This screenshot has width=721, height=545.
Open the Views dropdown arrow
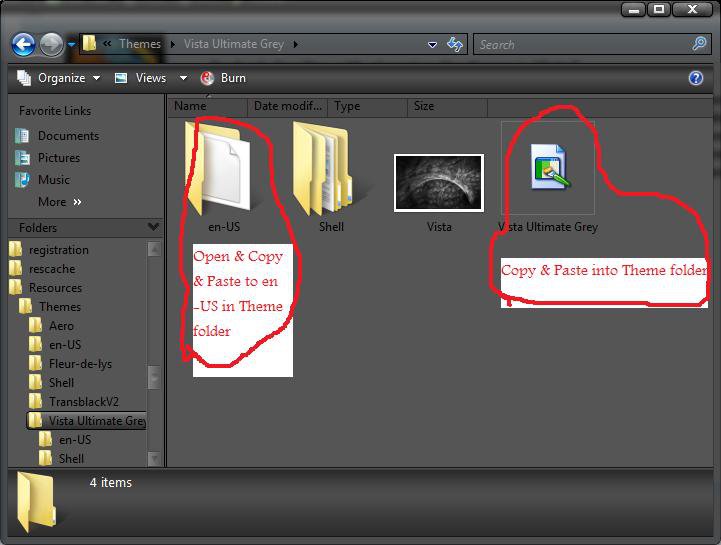click(183, 78)
